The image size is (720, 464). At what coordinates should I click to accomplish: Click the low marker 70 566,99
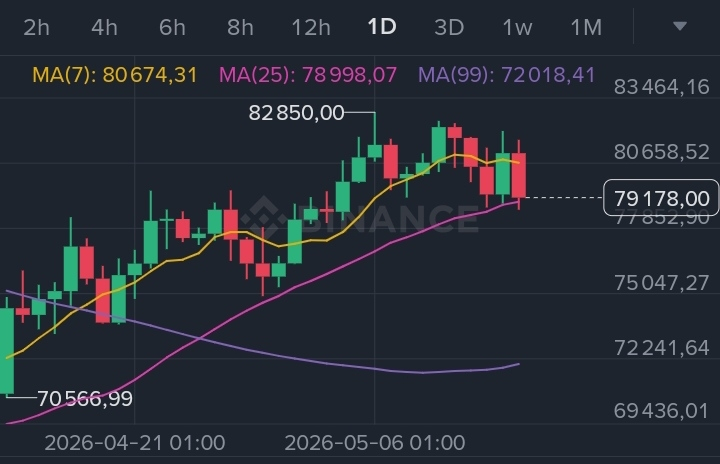pos(85,398)
